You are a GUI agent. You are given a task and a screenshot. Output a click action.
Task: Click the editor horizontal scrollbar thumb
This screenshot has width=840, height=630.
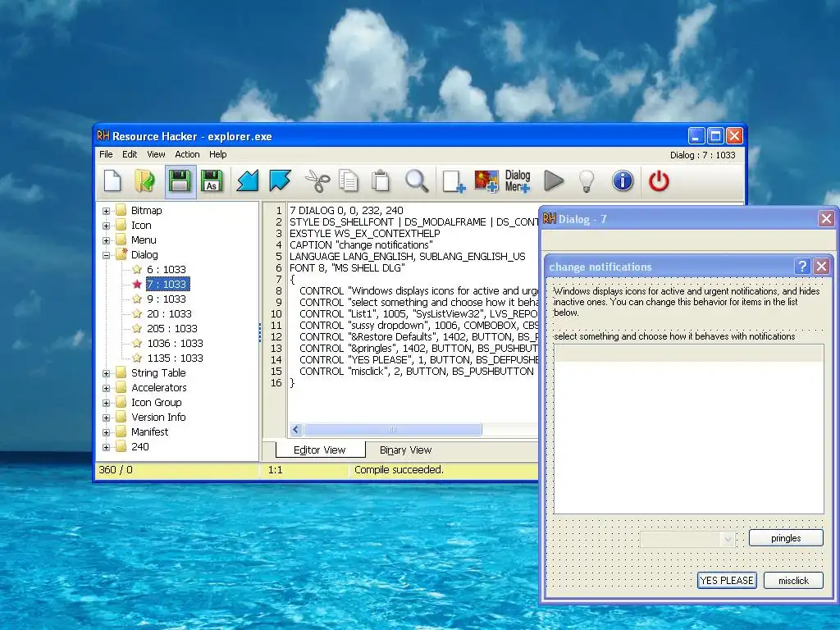coord(392,430)
